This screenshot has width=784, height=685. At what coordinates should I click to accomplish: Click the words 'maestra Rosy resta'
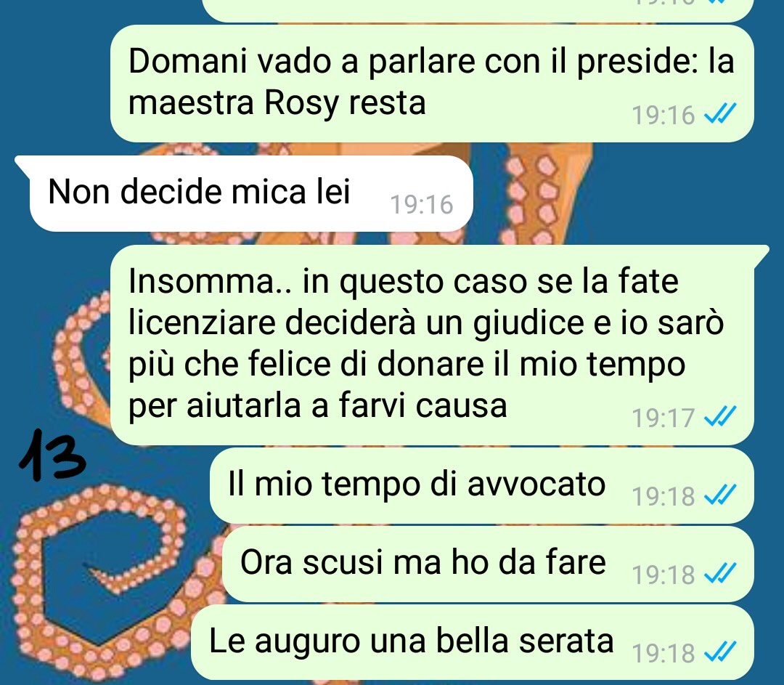pyautogui.click(x=277, y=104)
